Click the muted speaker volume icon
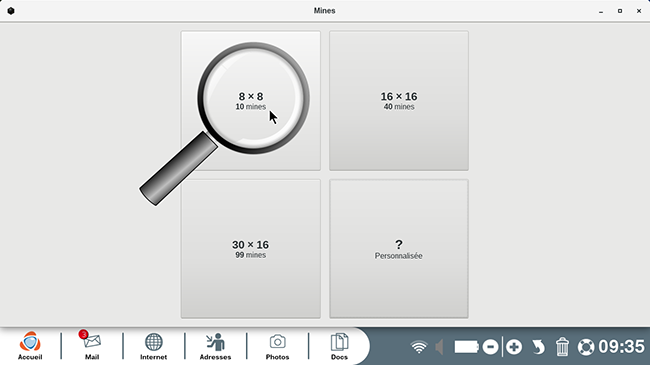This screenshot has width=650, height=365. pyautogui.click(x=439, y=347)
